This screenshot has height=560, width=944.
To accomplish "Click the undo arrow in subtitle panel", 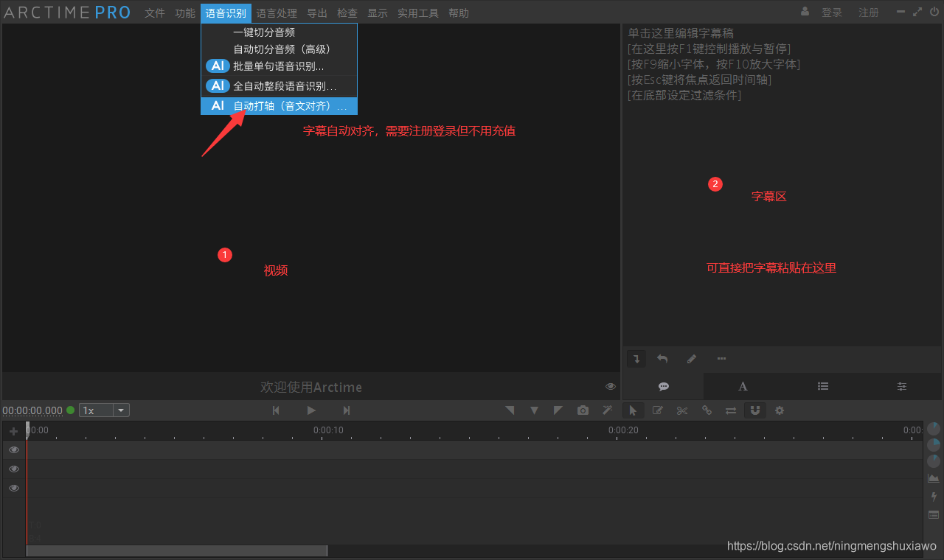I will [662, 359].
